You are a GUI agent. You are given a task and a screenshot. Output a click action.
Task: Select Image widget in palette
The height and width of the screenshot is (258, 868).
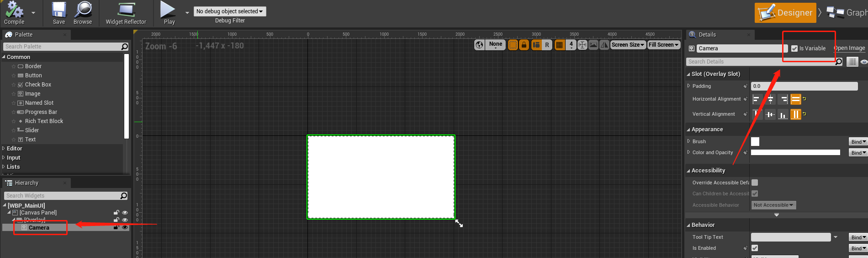32,94
